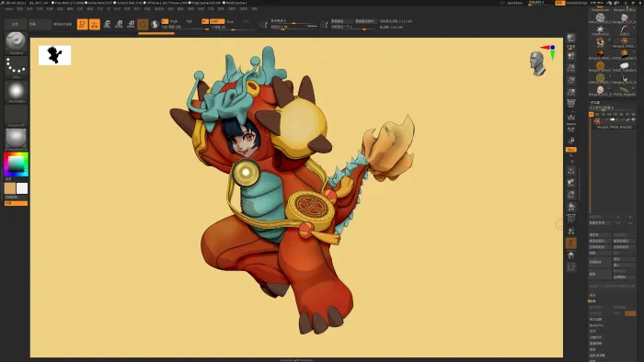Click the brown Gizmo 3D circle icon

143,24
